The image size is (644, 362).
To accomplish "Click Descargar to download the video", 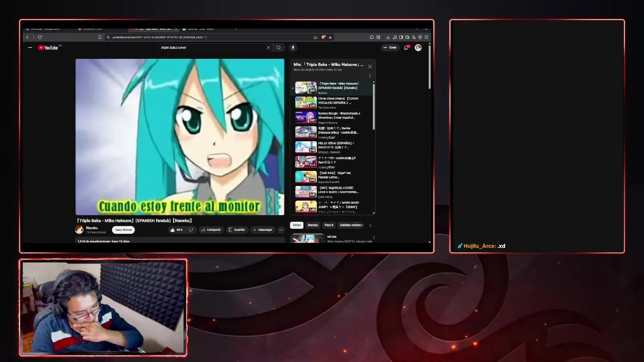I will click(262, 230).
